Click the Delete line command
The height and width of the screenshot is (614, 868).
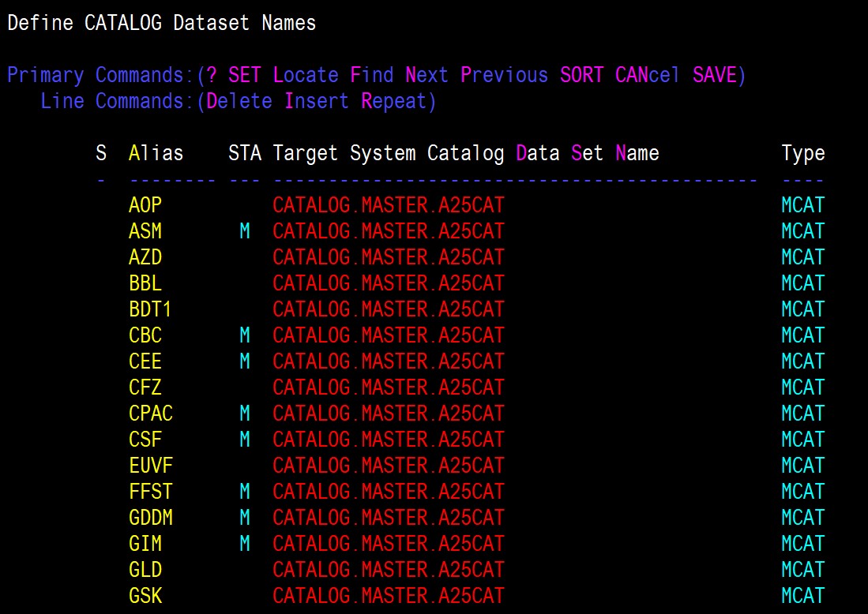(x=239, y=101)
